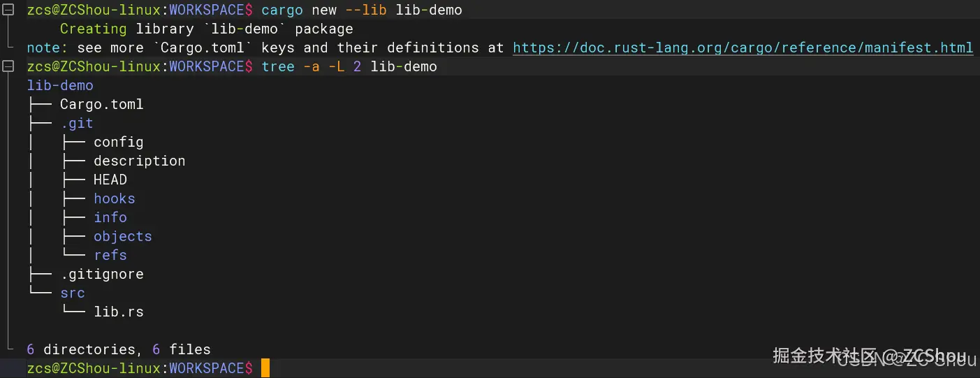Collapse the cargo new command output block
Image resolution: width=980 pixels, height=378 pixels.
[x=8, y=10]
